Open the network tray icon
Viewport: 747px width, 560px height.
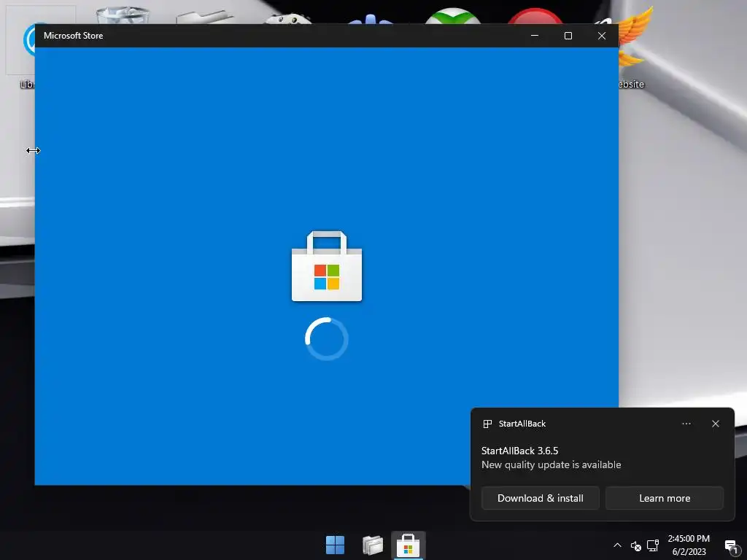[x=653, y=545]
